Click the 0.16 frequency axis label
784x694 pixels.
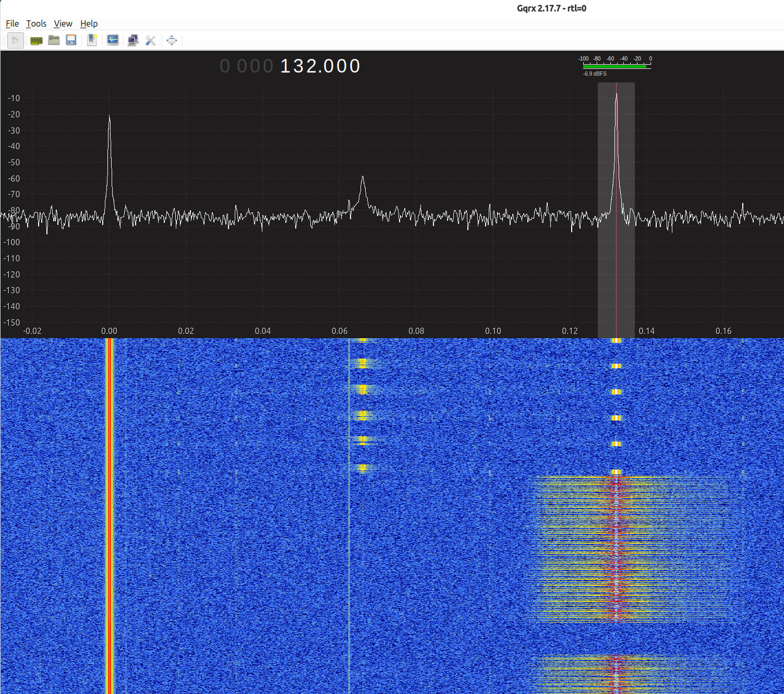(723, 331)
